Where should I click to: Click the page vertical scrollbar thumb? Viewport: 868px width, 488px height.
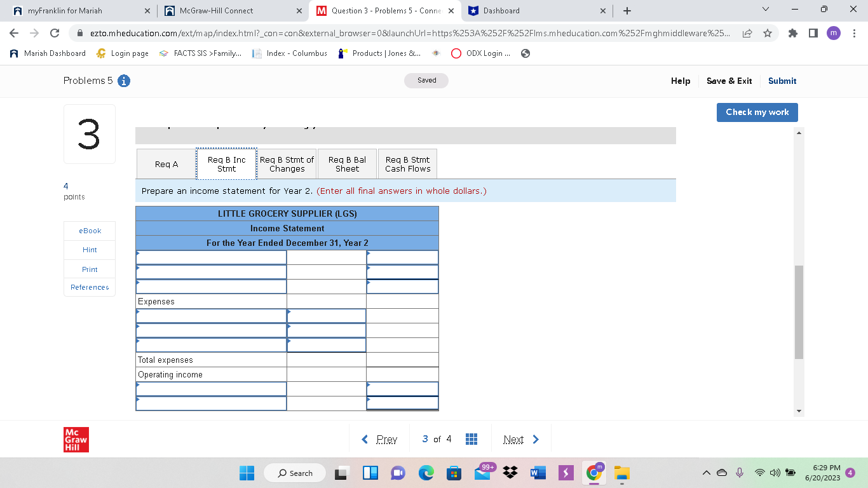(799, 312)
